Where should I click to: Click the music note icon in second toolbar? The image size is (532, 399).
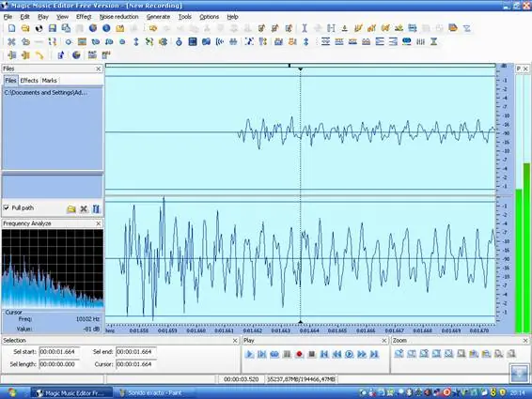[249, 41]
